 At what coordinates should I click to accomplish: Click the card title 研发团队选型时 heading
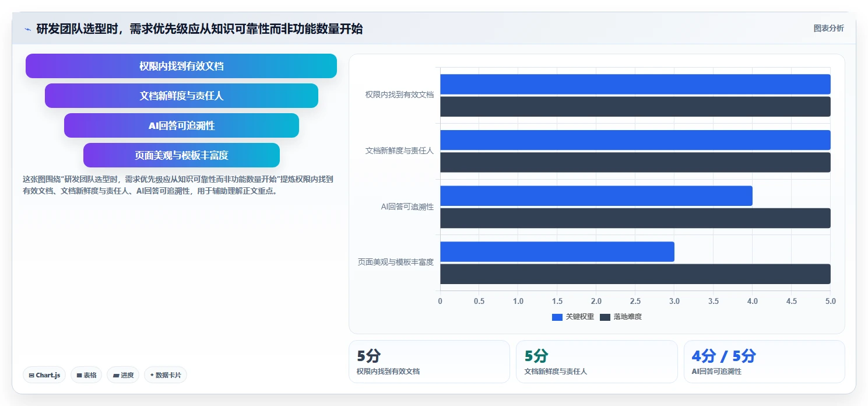click(199, 29)
